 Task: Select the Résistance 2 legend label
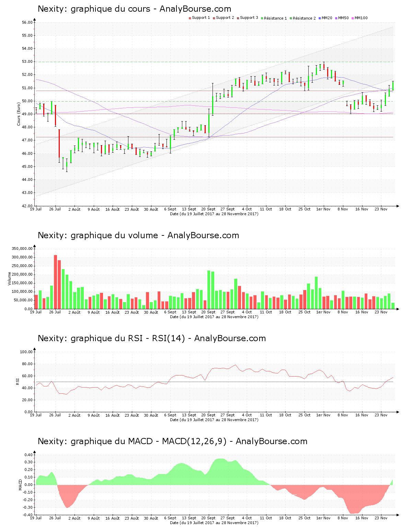pos(304,18)
